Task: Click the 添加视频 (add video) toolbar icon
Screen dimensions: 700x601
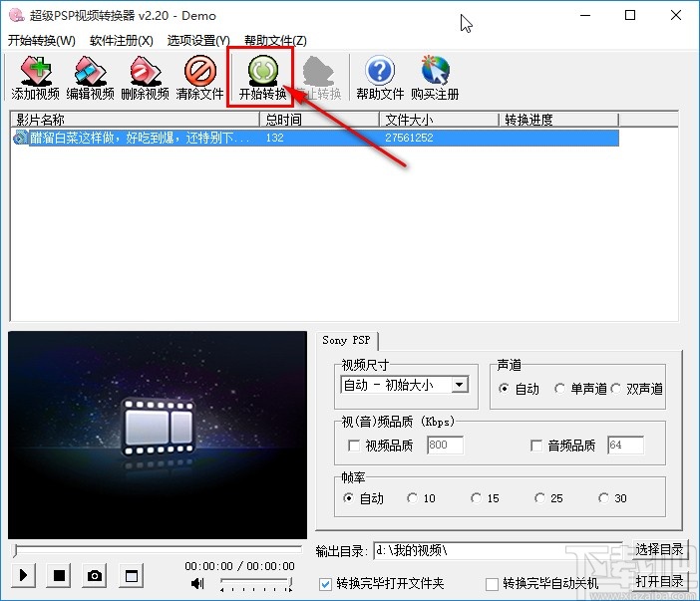Action: [x=35, y=77]
